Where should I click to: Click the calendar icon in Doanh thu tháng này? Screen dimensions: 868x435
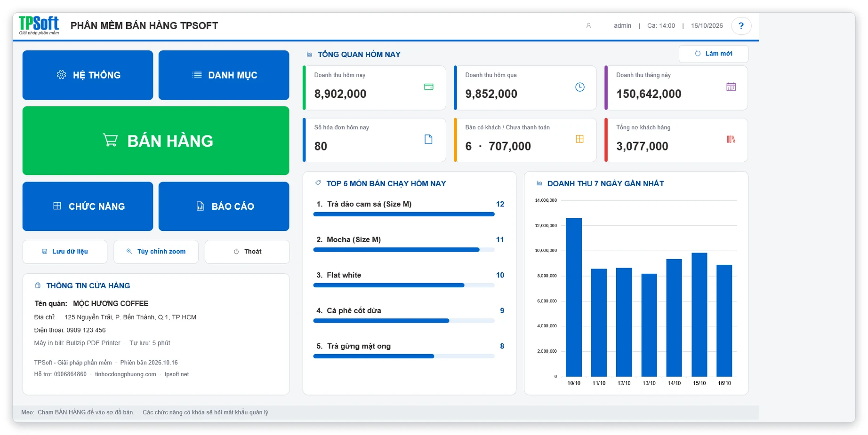(x=731, y=87)
